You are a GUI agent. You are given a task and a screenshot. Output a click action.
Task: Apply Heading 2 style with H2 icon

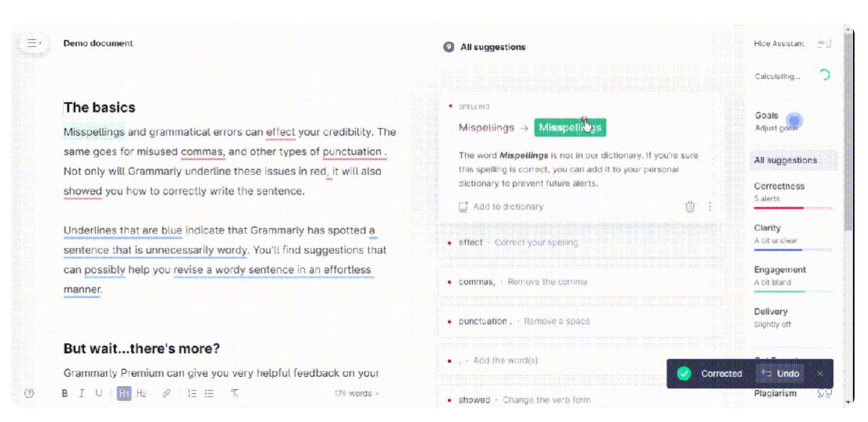(x=141, y=394)
